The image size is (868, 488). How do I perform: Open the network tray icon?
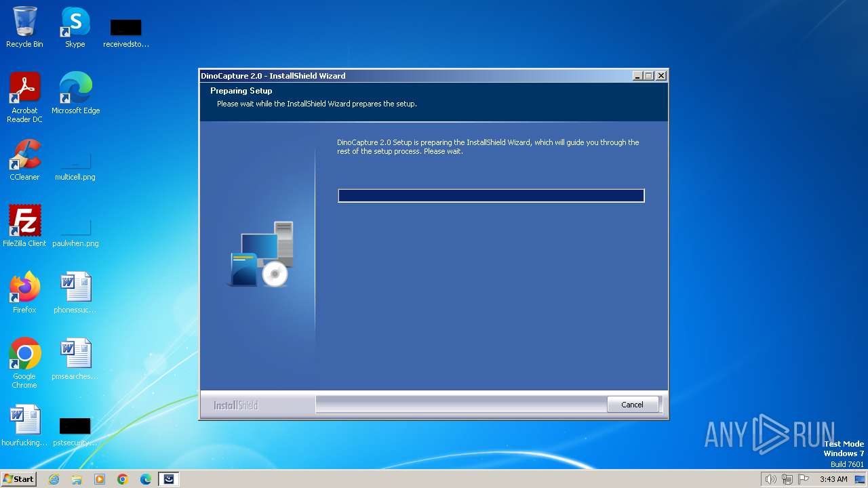point(787,479)
